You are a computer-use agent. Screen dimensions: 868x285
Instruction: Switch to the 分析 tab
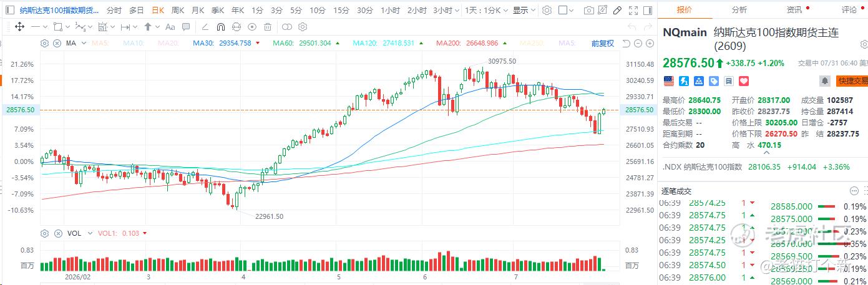tap(739, 9)
